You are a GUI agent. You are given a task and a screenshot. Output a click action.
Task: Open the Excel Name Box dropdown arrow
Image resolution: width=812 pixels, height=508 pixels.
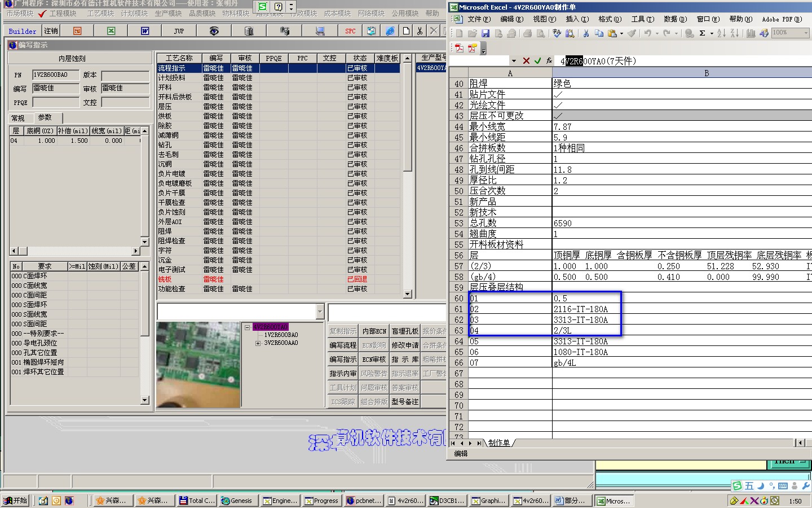pyautogui.click(x=514, y=60)
